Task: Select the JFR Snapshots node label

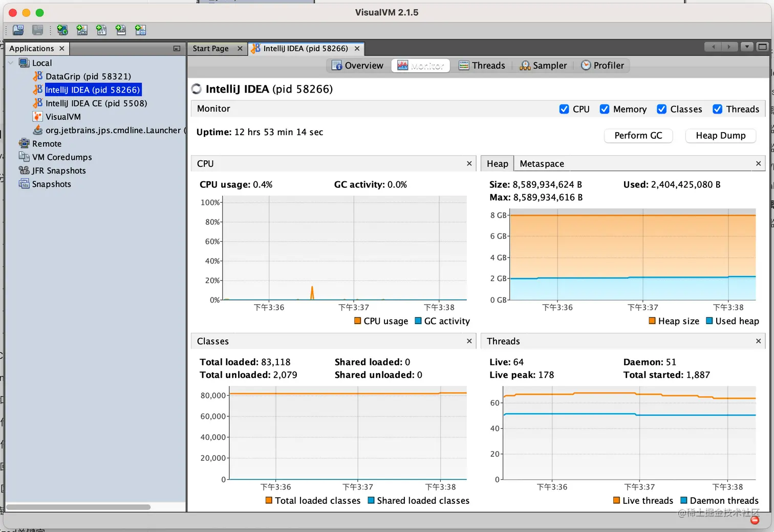Action: (59, 171)
